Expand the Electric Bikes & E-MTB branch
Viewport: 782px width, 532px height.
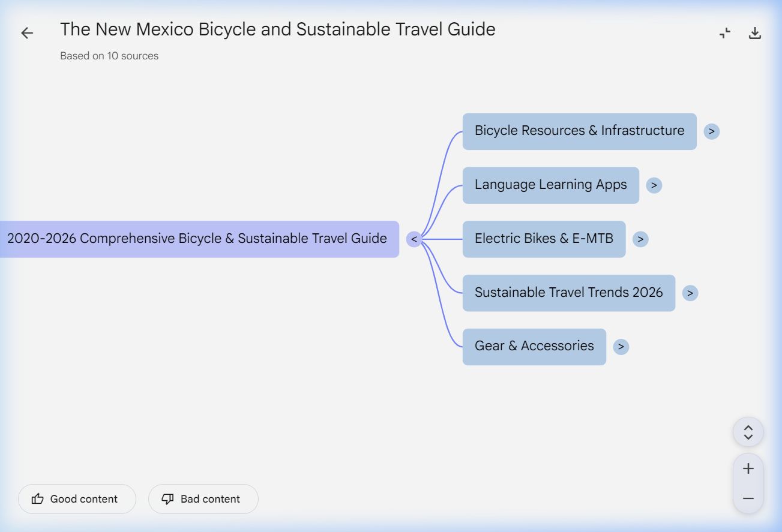[640, 239]
